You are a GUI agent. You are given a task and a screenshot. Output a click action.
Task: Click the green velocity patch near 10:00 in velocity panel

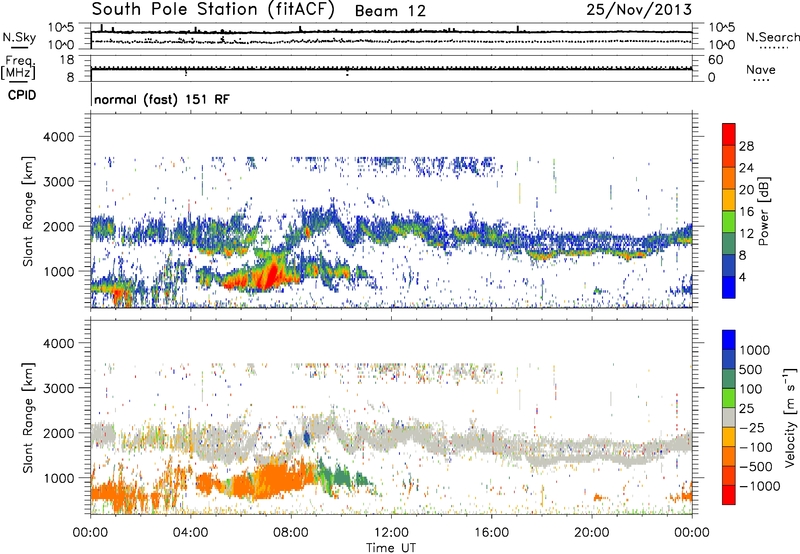[x=341, y=477]
